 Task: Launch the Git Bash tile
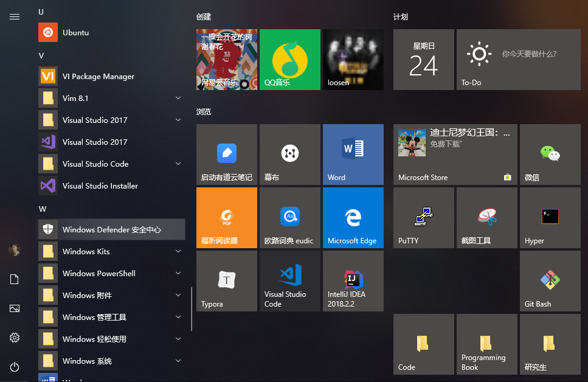tap(550, 280)
